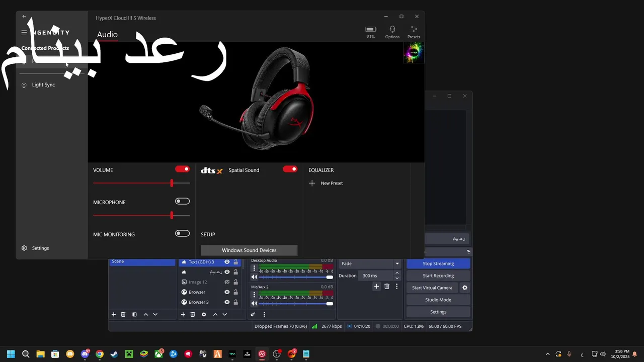
Task: Mute Mic/Aux 2 speaker icon
Action: (x=254, y=303)
